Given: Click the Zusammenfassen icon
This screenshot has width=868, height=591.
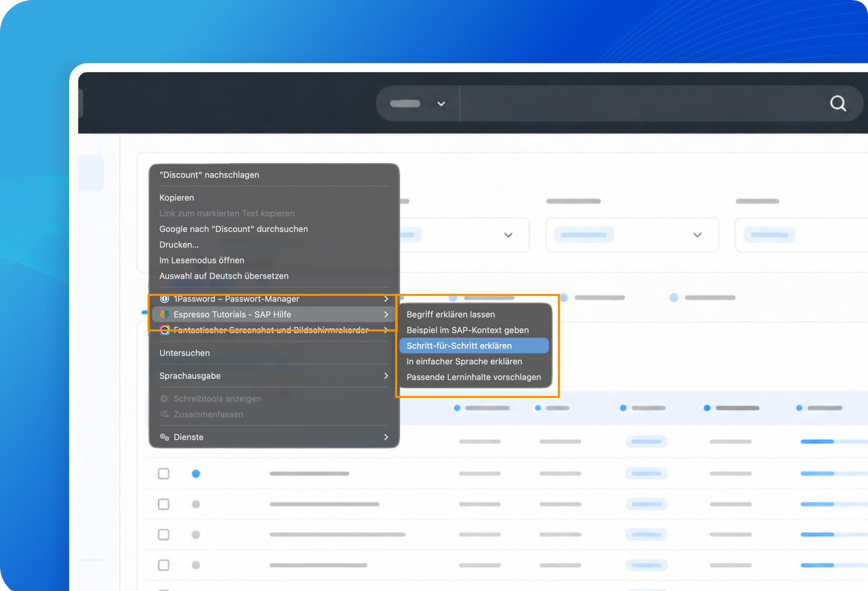Looking at the screenshot, I should pos(164,415).
